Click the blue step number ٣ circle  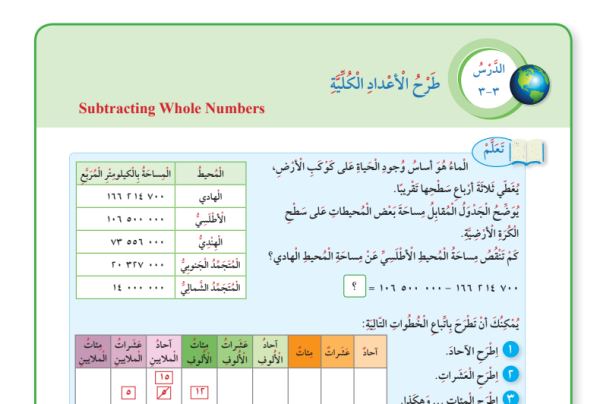pyautogui.click(x=510, y=398)
